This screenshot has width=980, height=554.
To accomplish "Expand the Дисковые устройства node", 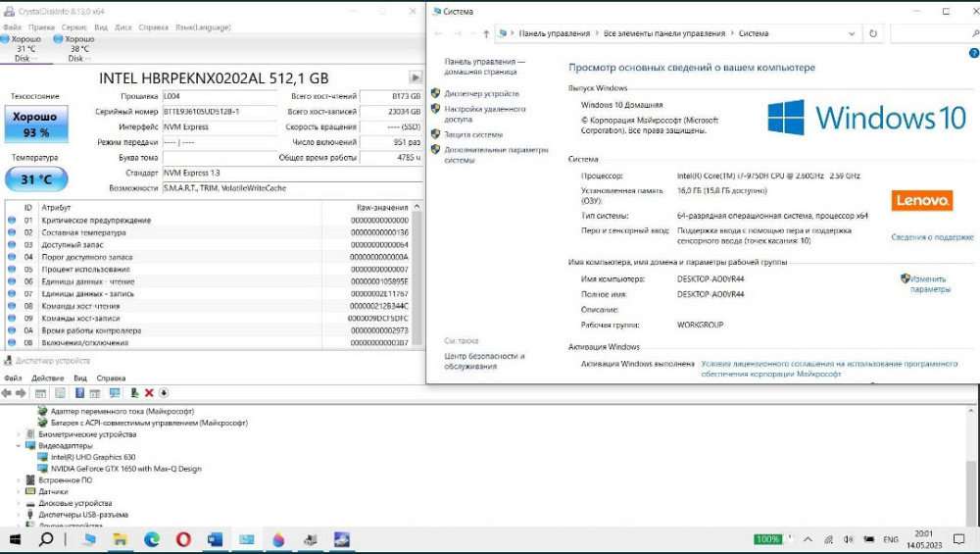I will click(18, 503).
